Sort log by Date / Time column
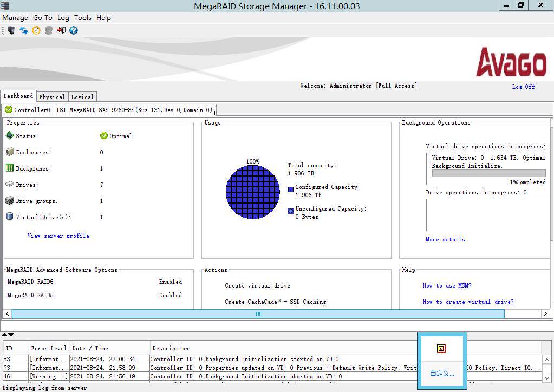 click(x=109, y=348)
